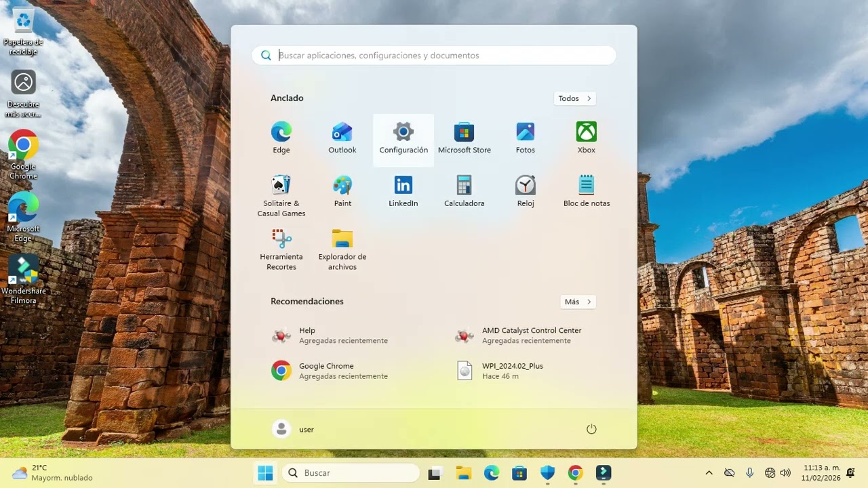The image size is (868, 488).
Task: Expand recommendations with Más button
Action: (578, 302)
